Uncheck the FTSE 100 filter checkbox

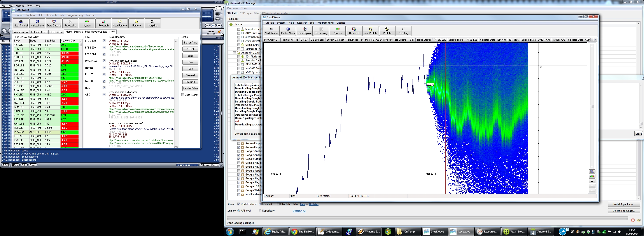click(x=104, y=41)
